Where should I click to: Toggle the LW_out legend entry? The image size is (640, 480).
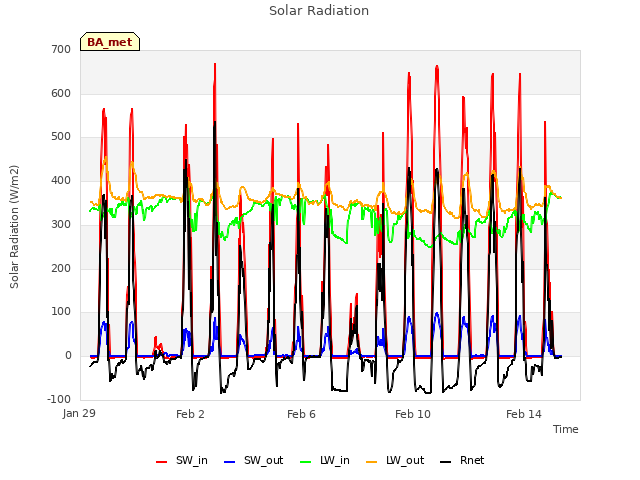pyautogui.click(x=395, y=460)
